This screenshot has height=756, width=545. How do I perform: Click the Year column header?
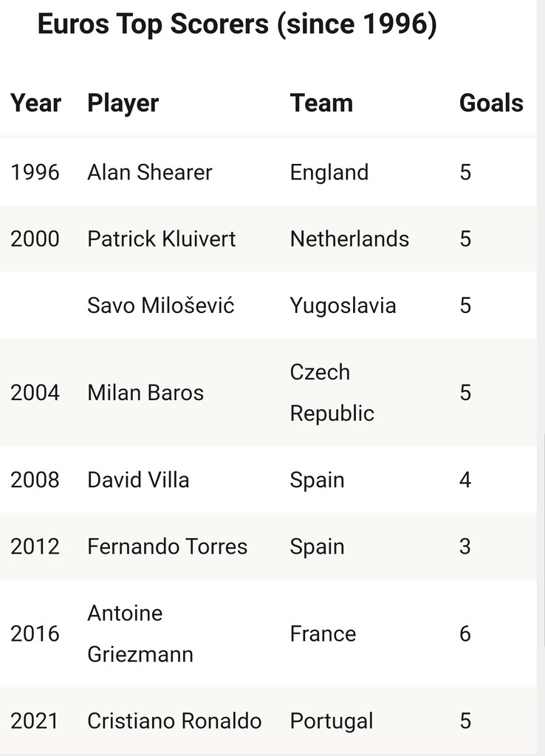tap(35, 103)
